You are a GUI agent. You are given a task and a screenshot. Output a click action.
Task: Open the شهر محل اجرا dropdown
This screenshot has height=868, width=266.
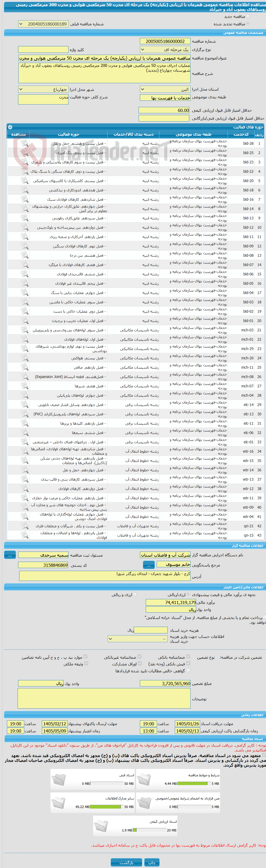[x=43, y=89]
